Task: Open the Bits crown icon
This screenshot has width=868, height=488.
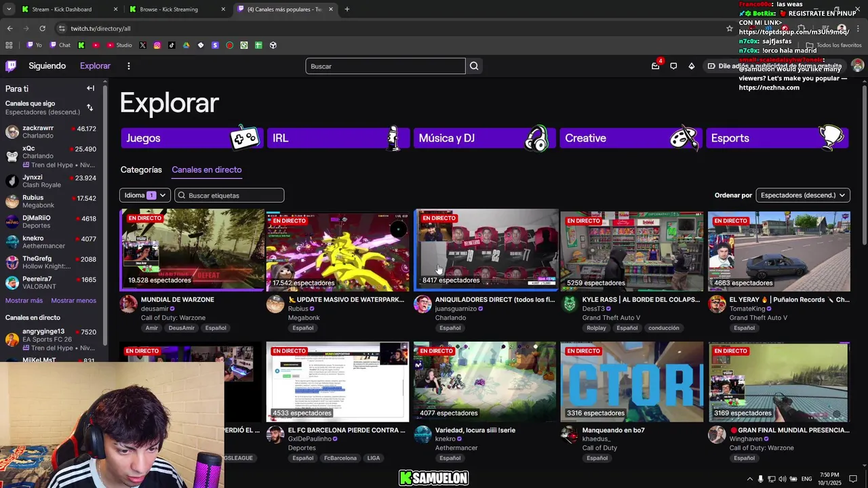Action: [x=691, y=66]
